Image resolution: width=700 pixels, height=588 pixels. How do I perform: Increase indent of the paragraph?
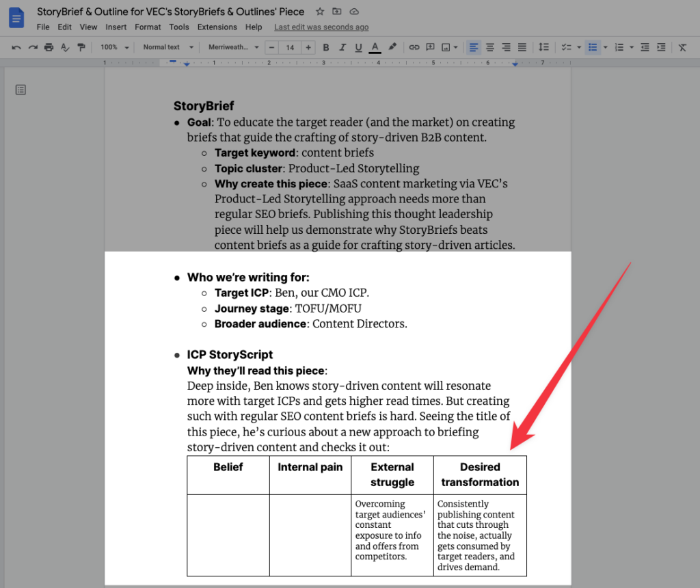pos(661,47)
